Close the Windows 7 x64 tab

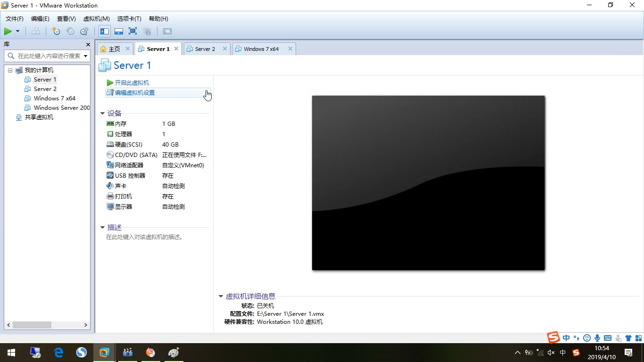tap(290, 49)
